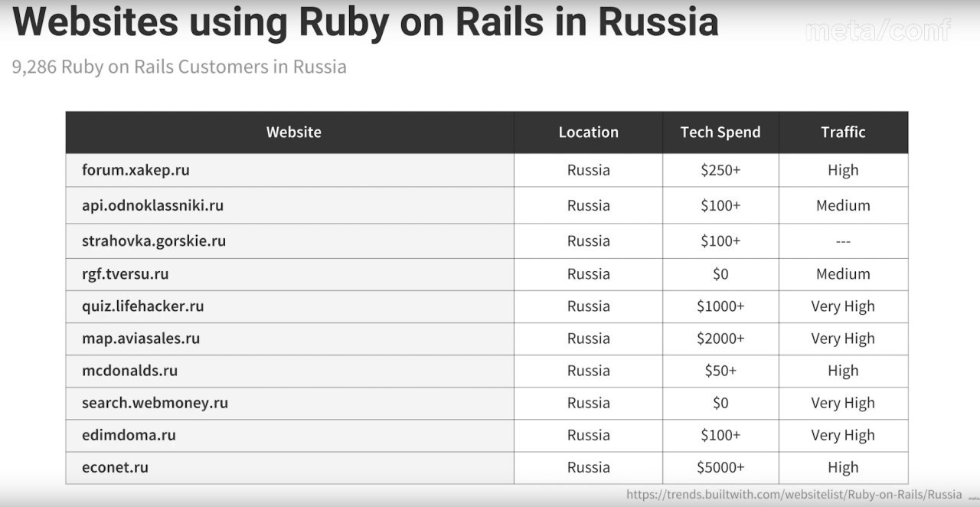
Task: Click the quiz.lifehacker.ru website link
Action: point(142,306)
